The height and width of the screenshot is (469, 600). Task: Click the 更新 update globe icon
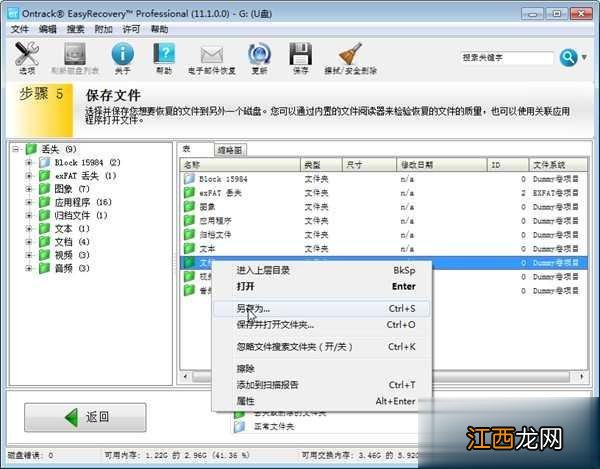259,54
